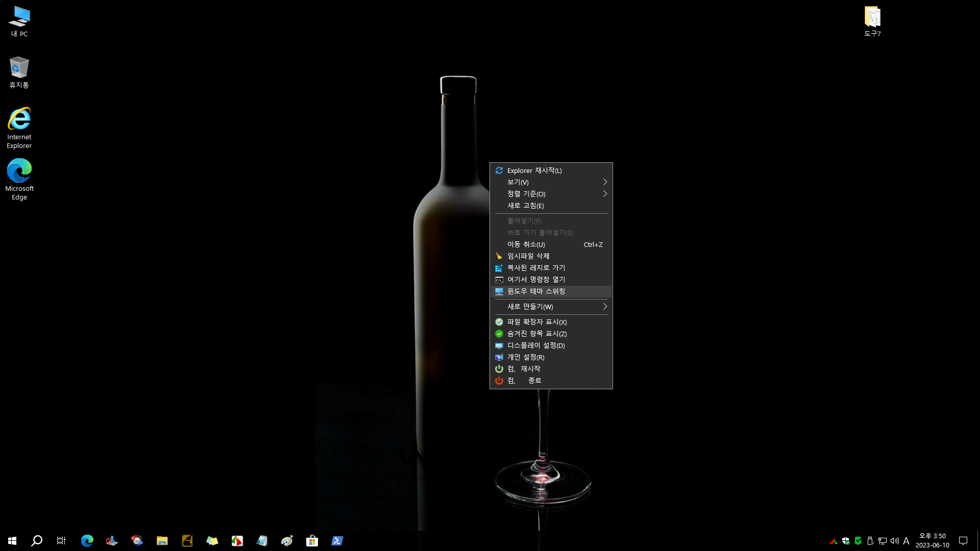Screen dimensions: 980x551
Task: Select the 도구7 folder on desktop
Action: pos(872,21)
